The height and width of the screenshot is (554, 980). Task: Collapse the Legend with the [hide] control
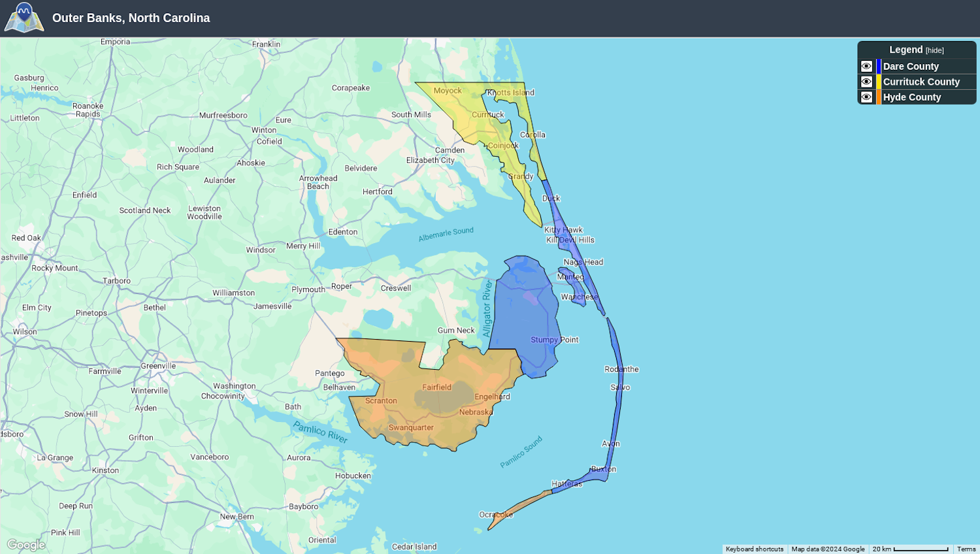point(934,50)
